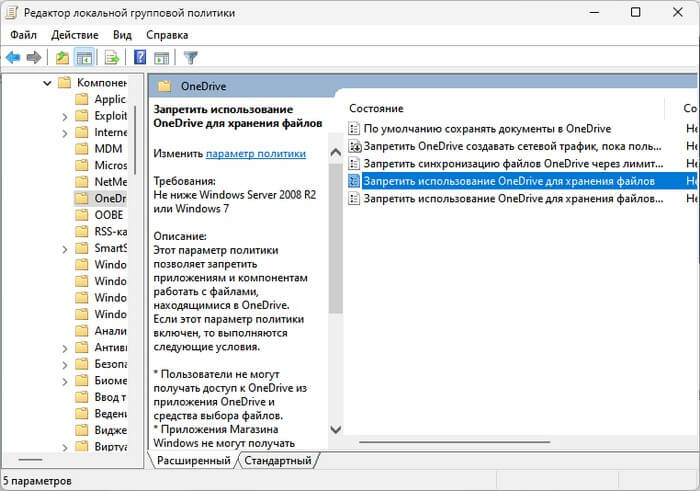The width and height of the screenshot is (700, 491).
Task: Expand the Виртуа tree node
Action: pos(65,447)
